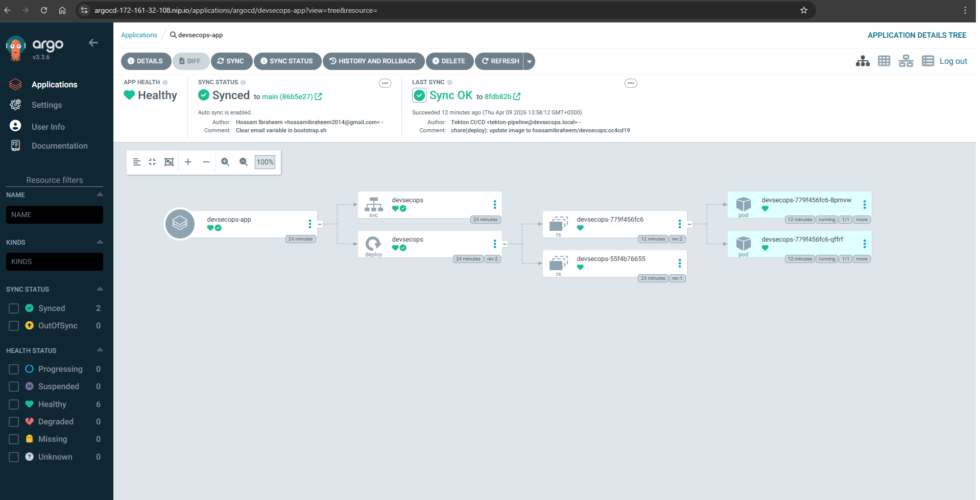Viewport: 980px width, 500px height.
Task: Click the Argo octopus logo
Action: coord(15,47)
